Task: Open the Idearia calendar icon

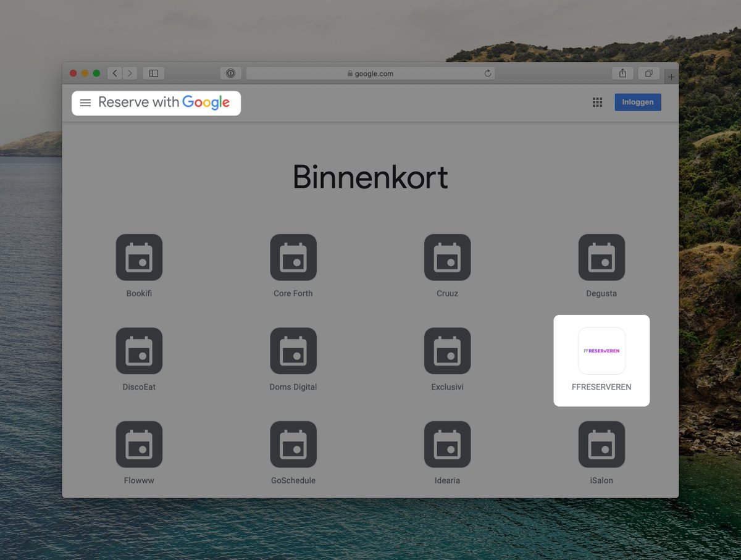Action: [447, 445]
